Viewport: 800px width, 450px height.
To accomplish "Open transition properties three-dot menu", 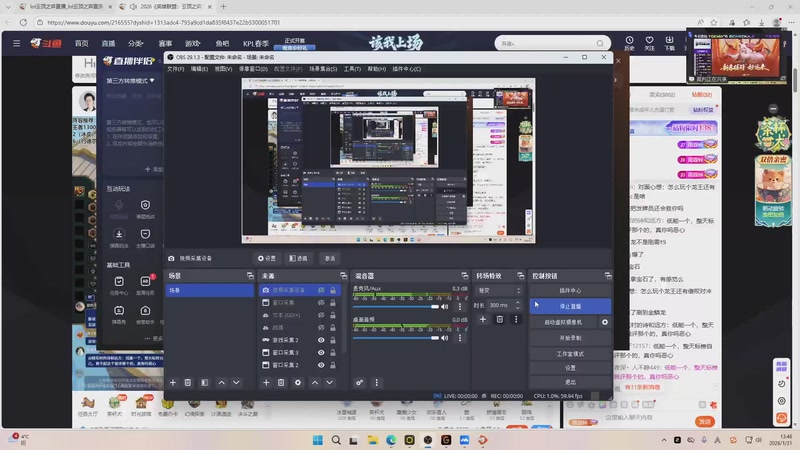I will point(516,319).
